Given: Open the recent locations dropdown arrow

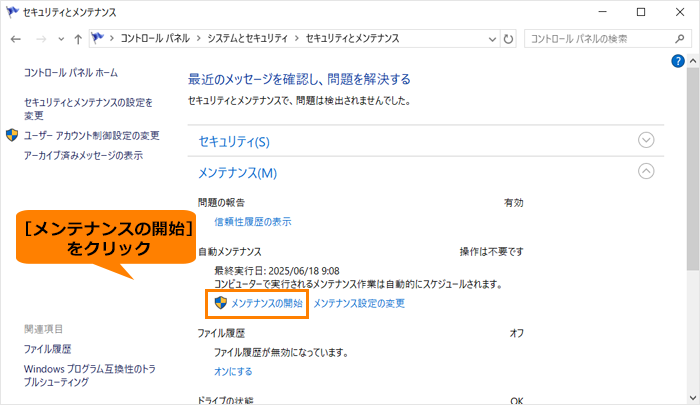Looking at the screenshot, I should click(61, 39).
